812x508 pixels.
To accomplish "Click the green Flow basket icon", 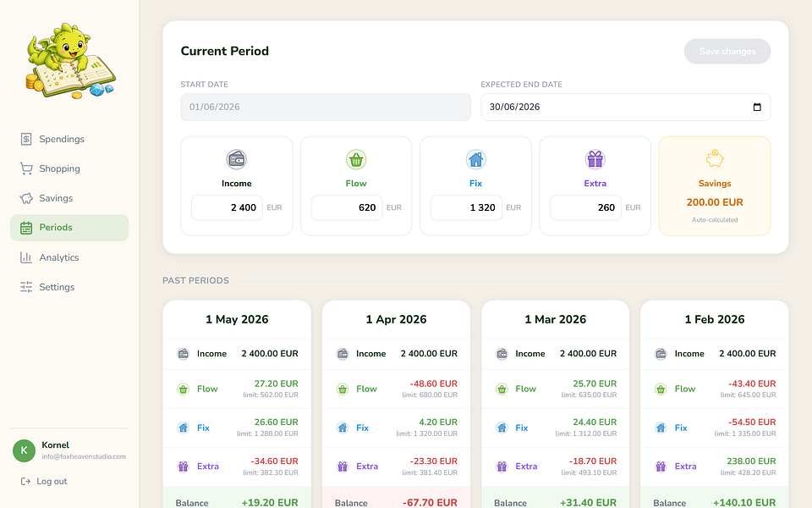I will click(356, 159).
